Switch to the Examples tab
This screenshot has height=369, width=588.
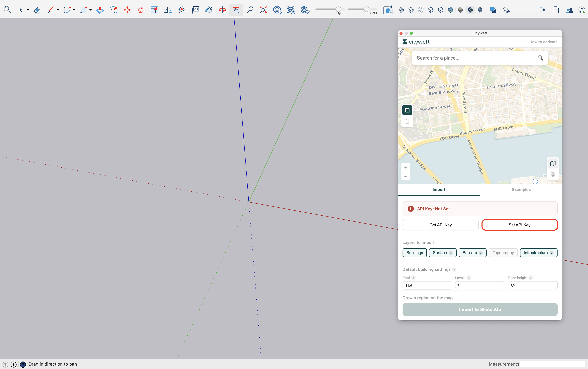tap(521, 190)
